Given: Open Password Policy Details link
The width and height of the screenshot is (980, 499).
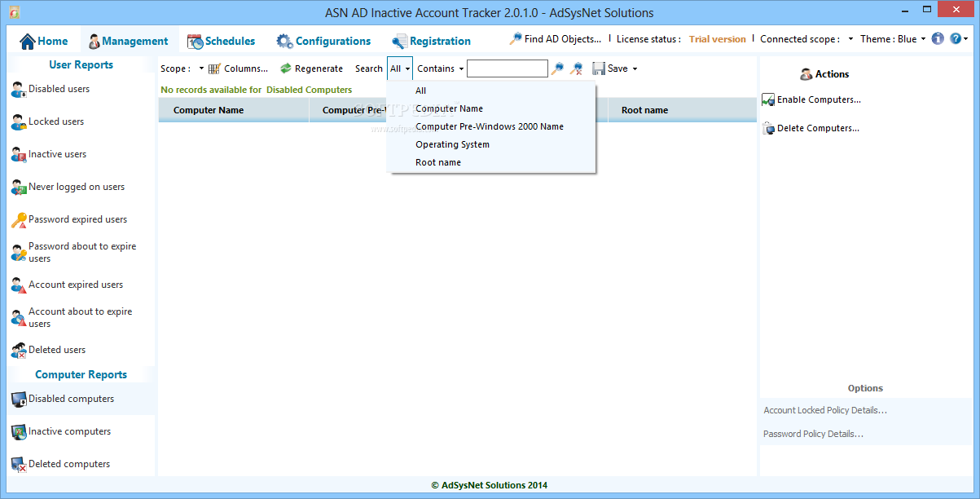Looking at the screenshot, I should (x=813, y=434).
